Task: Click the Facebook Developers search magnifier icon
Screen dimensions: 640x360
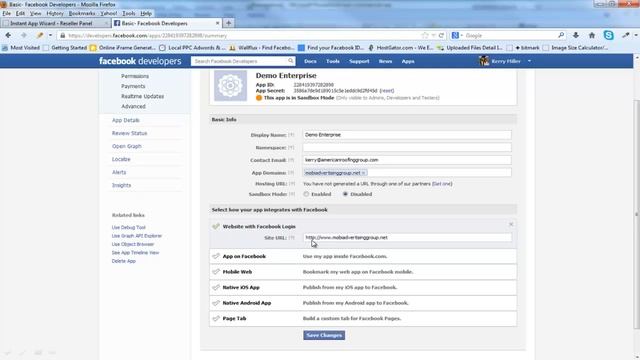Action: pos(291,61)
